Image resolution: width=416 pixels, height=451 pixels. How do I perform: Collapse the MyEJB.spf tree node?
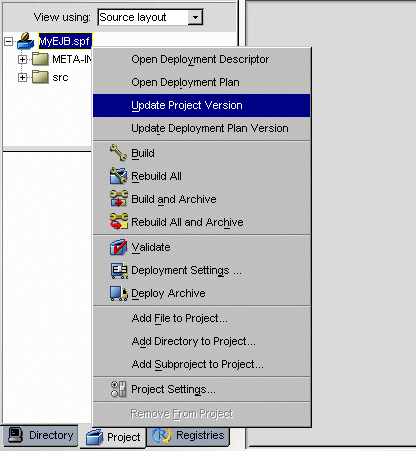[x=9, y=42]
